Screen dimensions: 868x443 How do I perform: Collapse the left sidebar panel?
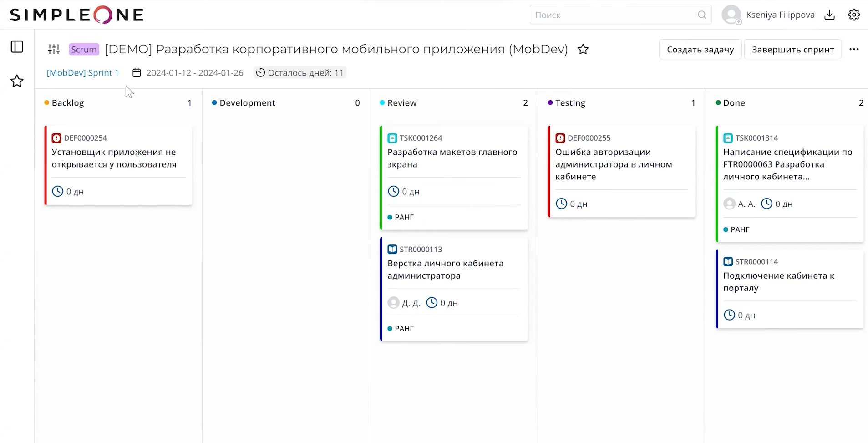(17, 46)
